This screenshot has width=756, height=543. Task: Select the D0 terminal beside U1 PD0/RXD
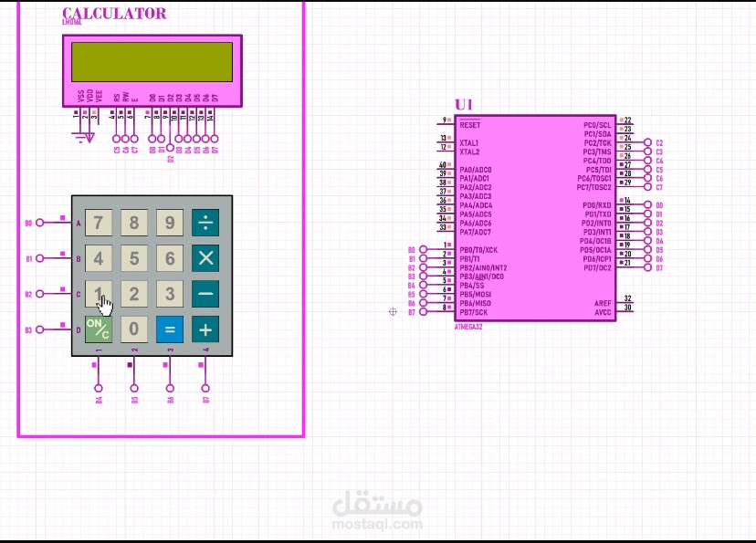pyautogui.click(x=647, y=205)
